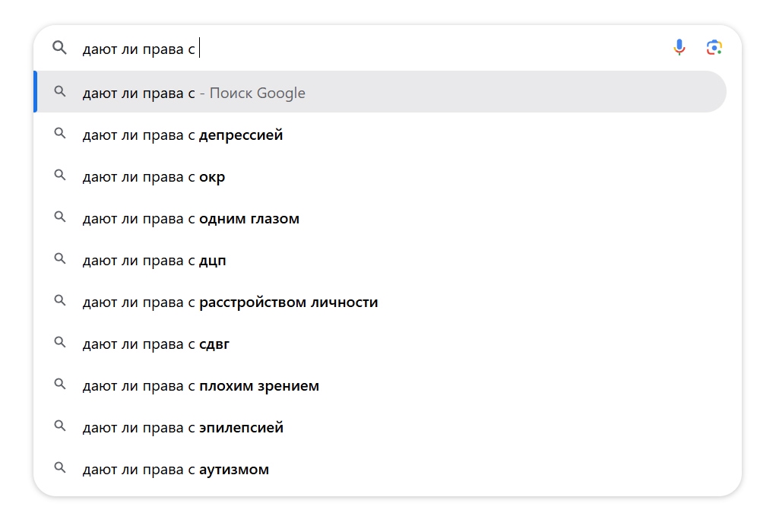Click magnifier icon in highlighted "Поиск Google" row
Screen dimensions: 776x532
(x=60, y=93)
